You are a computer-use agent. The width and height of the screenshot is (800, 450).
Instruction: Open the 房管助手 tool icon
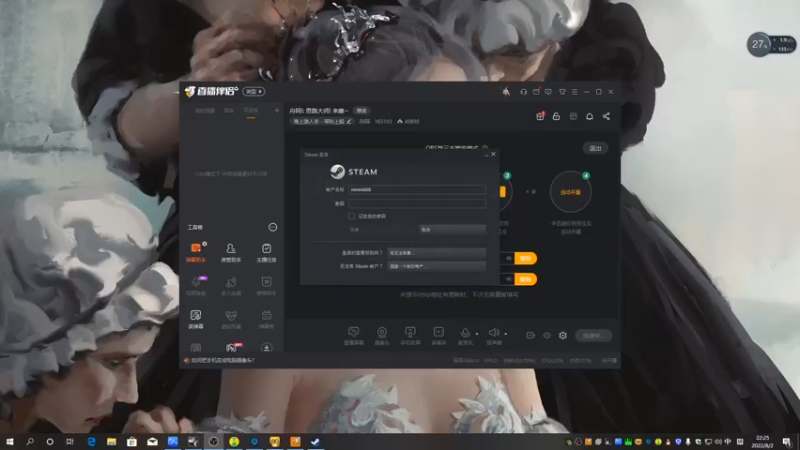click(231, 252)
